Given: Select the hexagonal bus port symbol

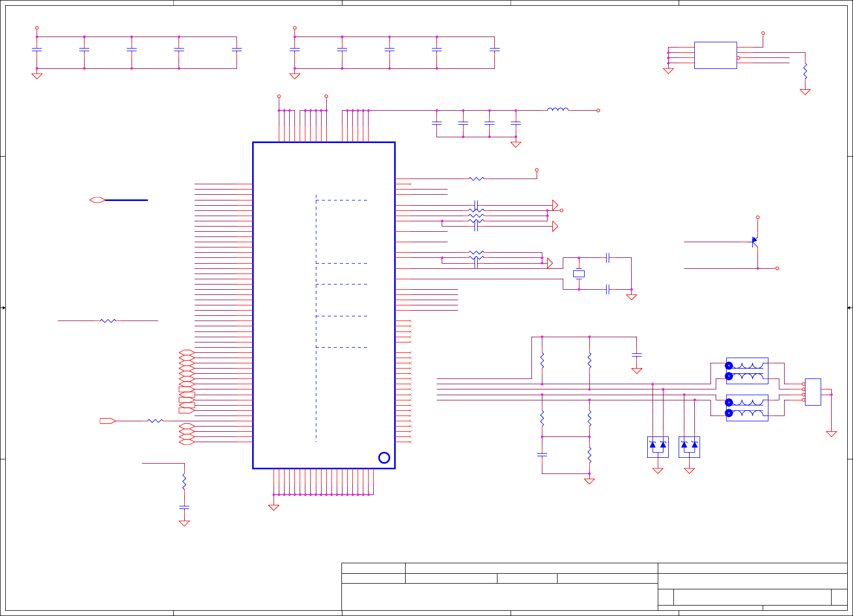Looking at the screenshot, I should click(98, 200).
